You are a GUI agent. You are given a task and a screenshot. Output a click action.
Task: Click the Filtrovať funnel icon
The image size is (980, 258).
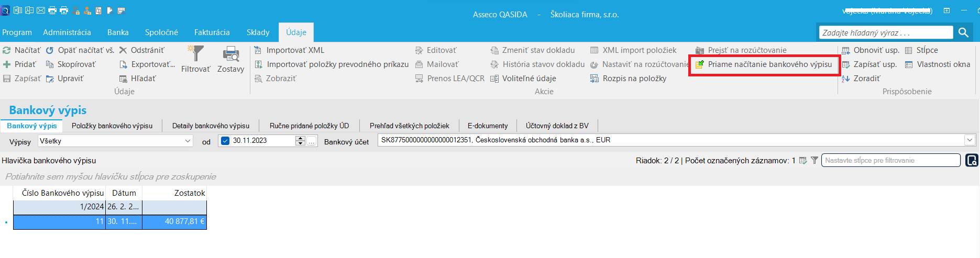click(195, 53)
